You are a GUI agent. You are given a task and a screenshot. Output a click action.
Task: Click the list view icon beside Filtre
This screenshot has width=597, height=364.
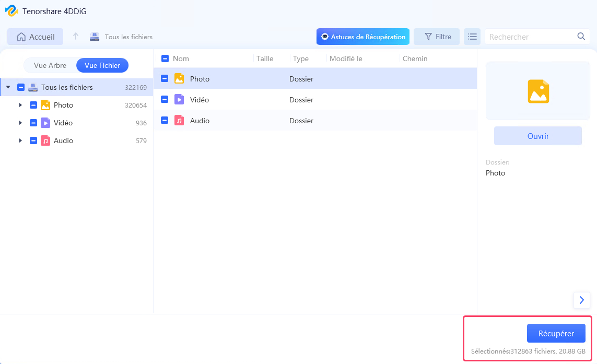pyautogui.click(x=472, y=37)
